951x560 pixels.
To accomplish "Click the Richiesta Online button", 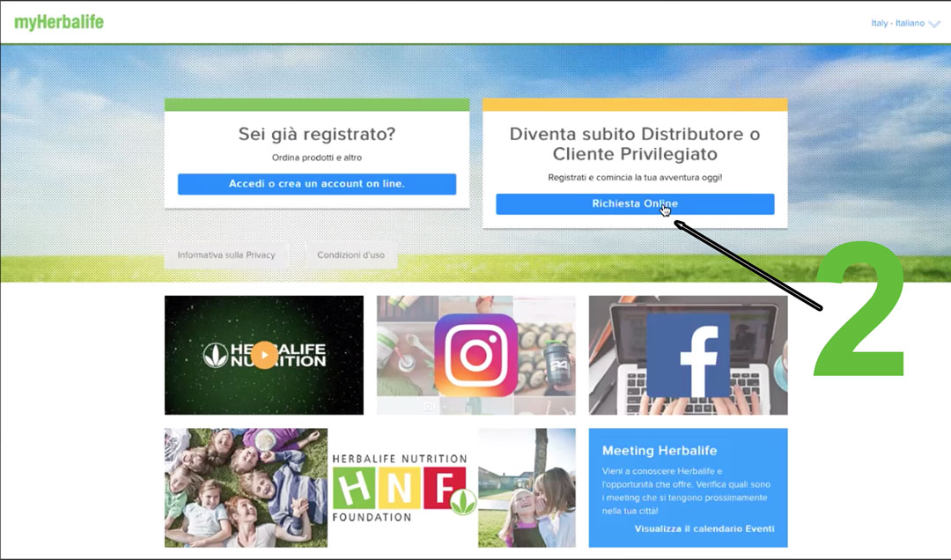I will 634,204.
